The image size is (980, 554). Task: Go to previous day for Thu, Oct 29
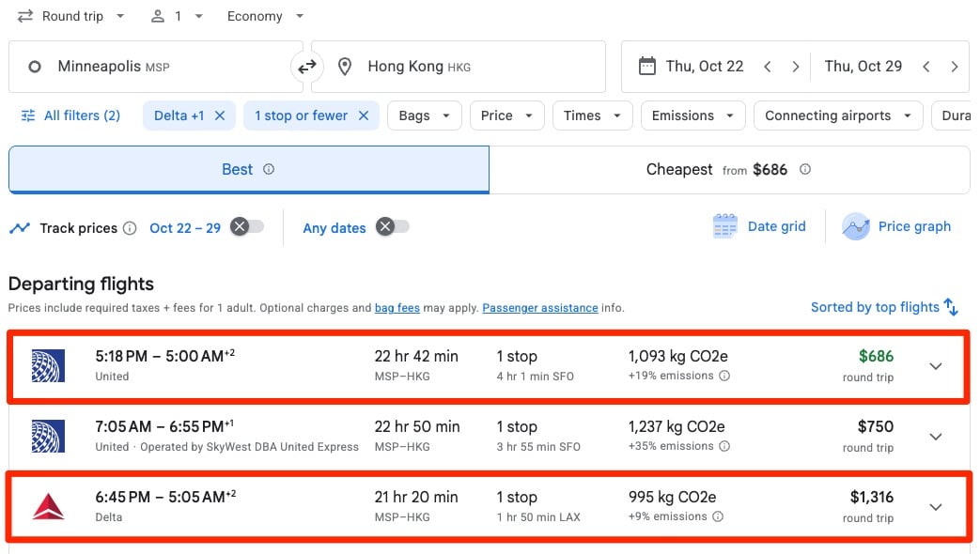926,67
